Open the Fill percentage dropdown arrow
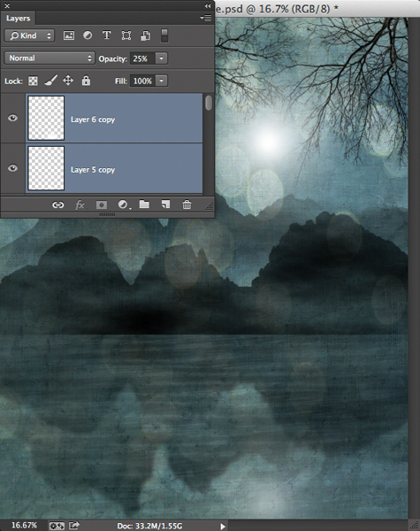 pos(162,81)
